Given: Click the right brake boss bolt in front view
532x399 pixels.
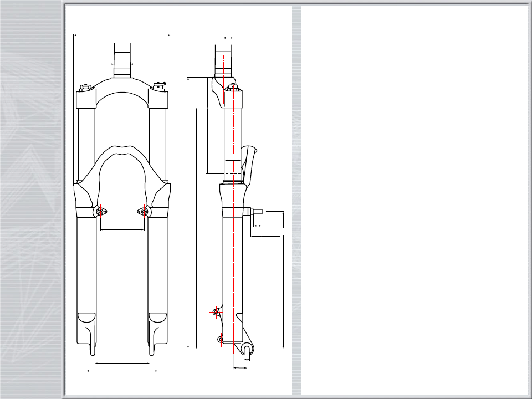Looking at the screenshot, I should 144,211.
